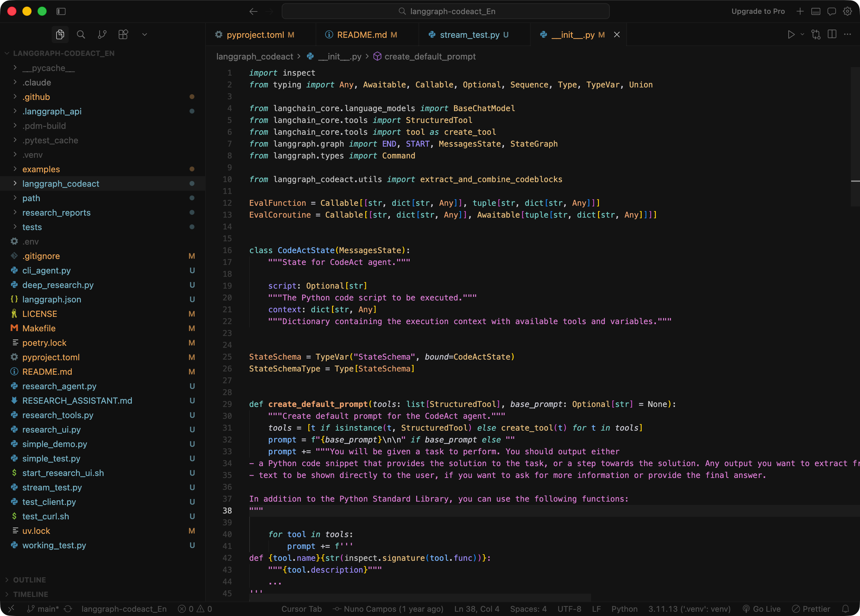This screenshot has width=860, height=616.
Task: Expand the .github folder
Action: pyautogui.click(x=102, y=97)
